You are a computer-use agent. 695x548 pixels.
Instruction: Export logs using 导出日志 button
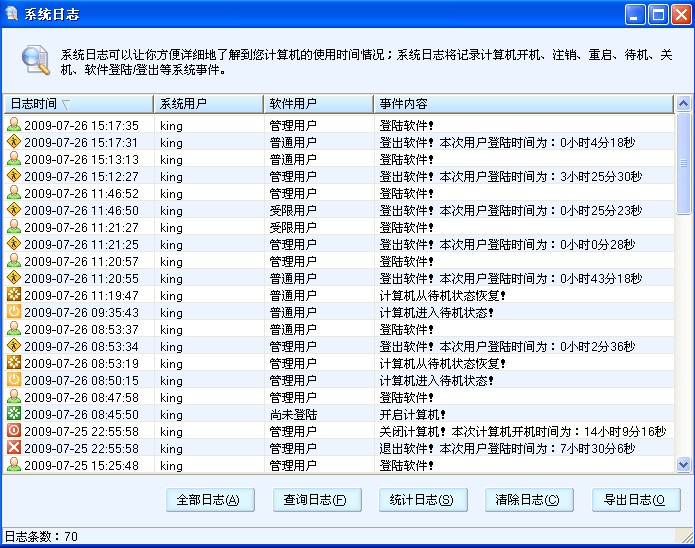click(636, 500)
